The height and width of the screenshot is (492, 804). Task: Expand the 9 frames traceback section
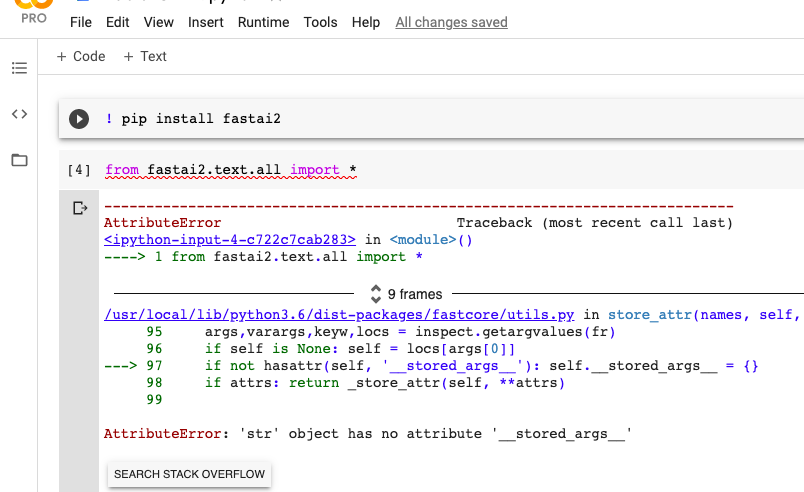(406, 294)
